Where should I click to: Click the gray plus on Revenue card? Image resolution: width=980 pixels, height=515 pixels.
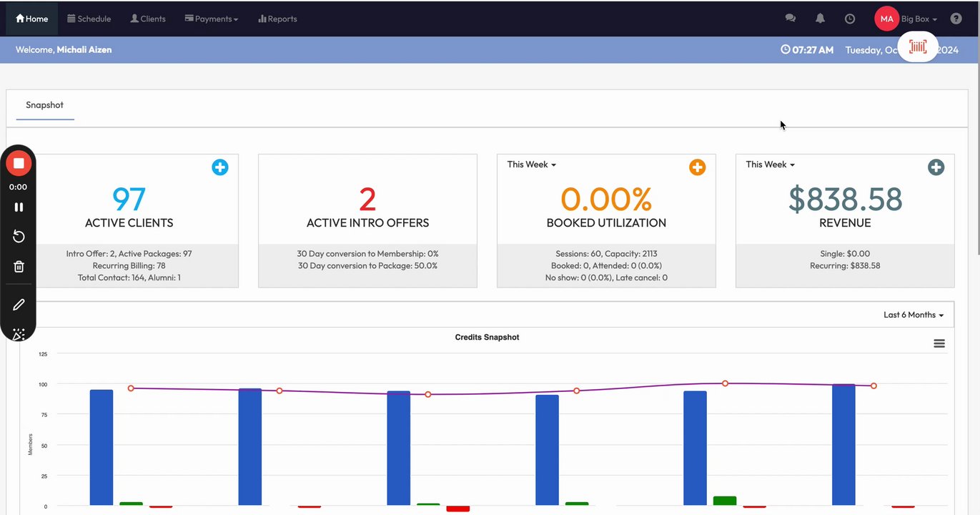pyautogui.click(x=936, y=167)
